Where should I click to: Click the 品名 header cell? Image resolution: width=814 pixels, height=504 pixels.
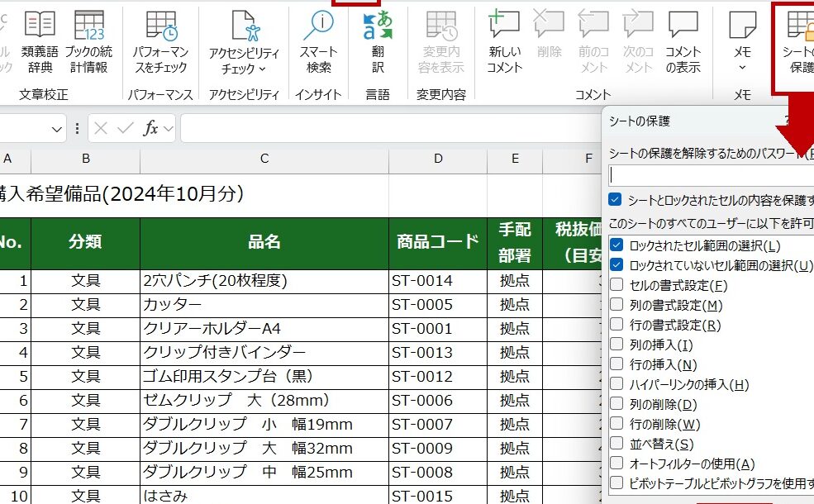pos(264,242)
